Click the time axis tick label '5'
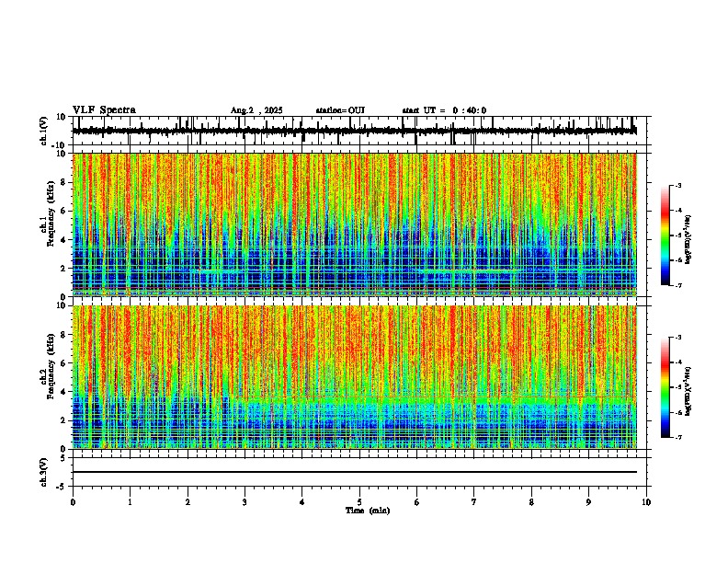 359,502
